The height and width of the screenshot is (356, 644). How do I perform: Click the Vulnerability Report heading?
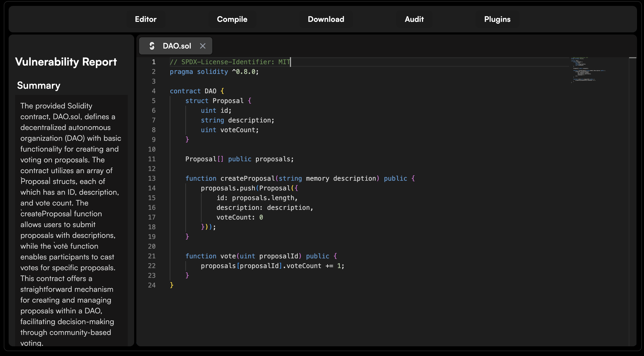[66, 62]
